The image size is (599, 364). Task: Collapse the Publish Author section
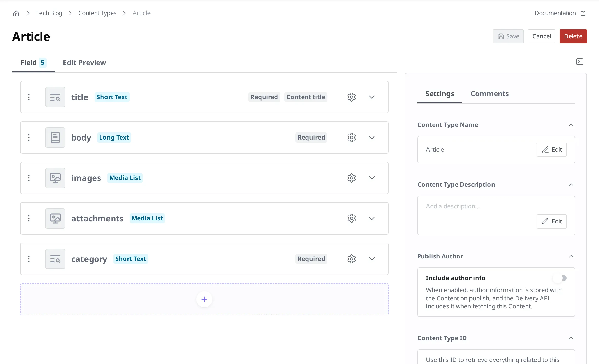571,256
